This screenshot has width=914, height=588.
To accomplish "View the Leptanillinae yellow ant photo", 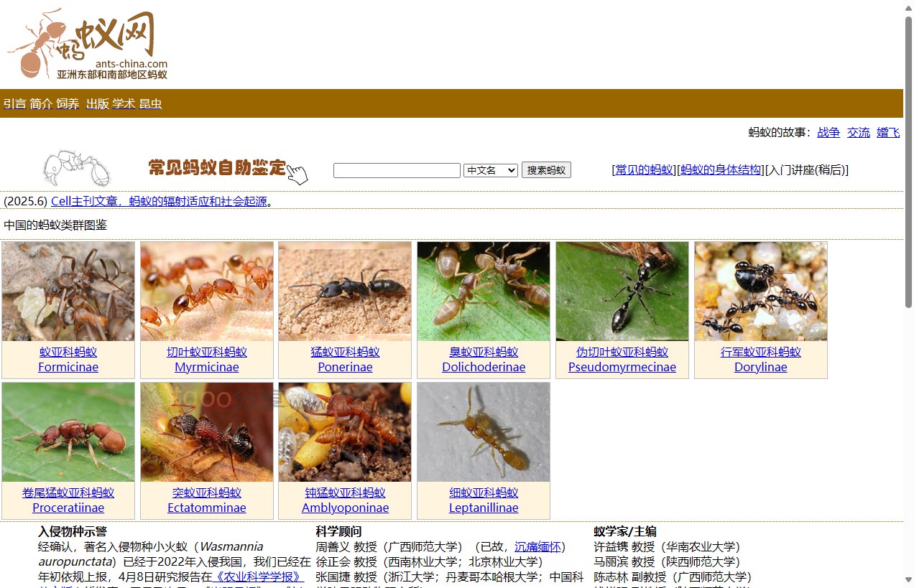I will (484, 431).
